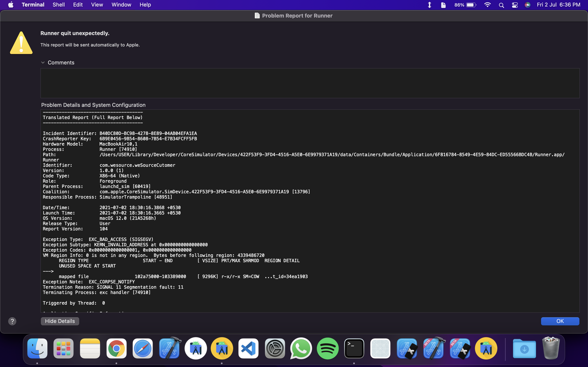Open the Shell menu
The width and height of the screenshot is (588, 367).
pyautogui.click(x=58, y=5)
